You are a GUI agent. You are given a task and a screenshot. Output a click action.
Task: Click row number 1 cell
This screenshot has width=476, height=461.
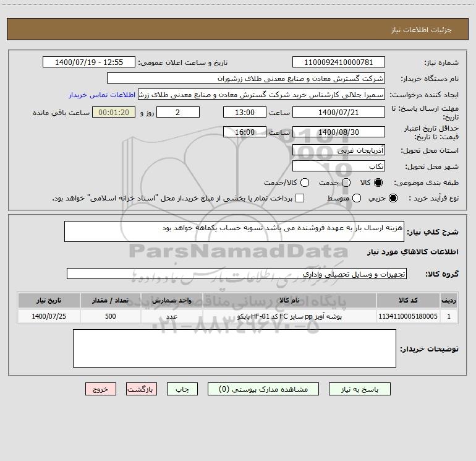point(449,316)
